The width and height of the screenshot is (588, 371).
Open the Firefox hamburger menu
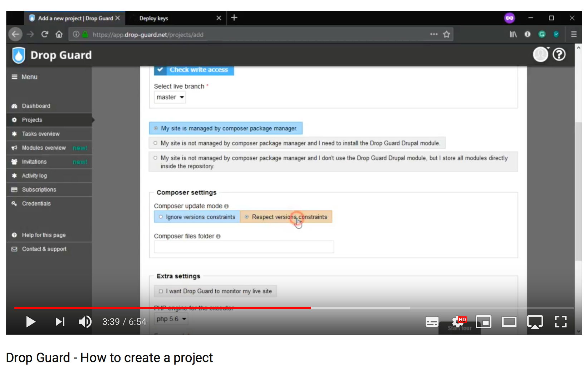(x=574, y=34)
